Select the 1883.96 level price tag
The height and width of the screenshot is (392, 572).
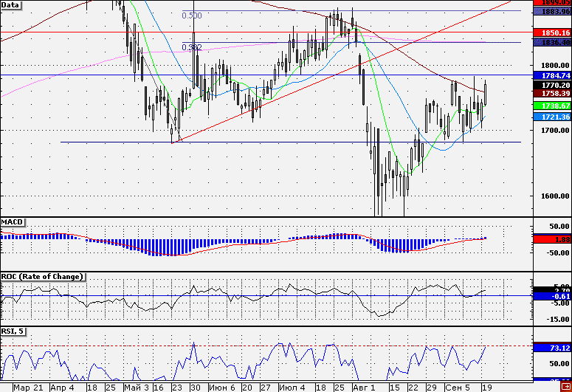click(552, 11)
